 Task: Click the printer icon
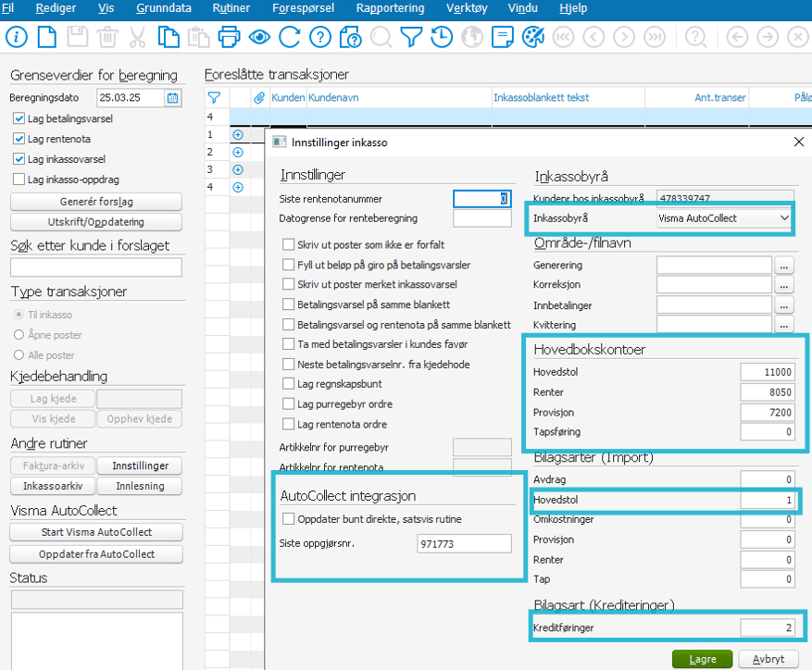(229, 37)
